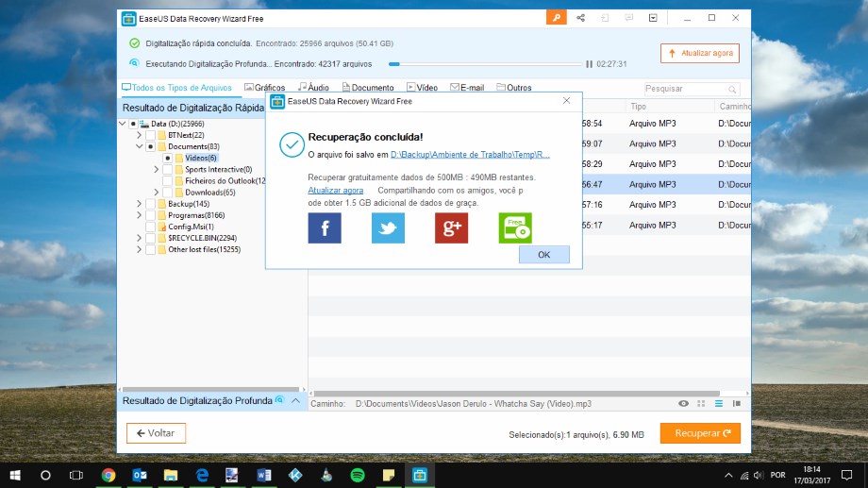Click the green Free upgrade icon
868x488 pixels.
pos(515,227)
